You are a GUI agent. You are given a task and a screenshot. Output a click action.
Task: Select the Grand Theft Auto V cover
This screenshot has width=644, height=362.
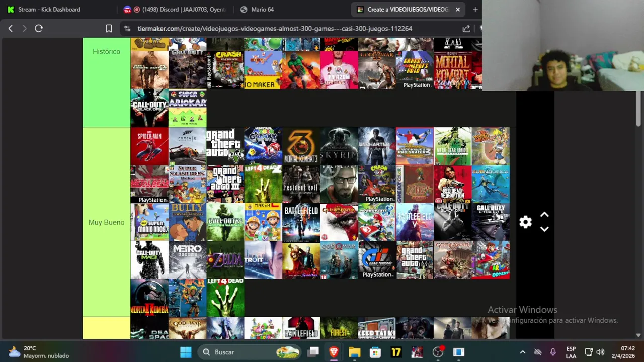pos(225,146)
